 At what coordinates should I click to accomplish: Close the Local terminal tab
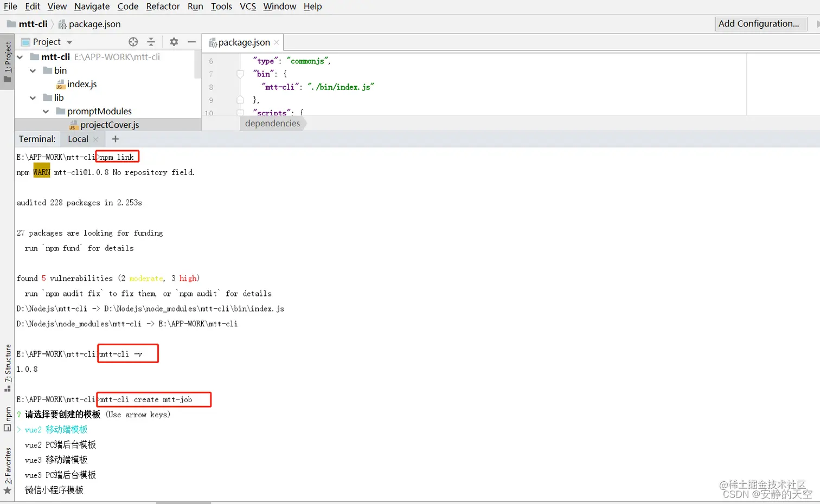(x=96, y=139)
